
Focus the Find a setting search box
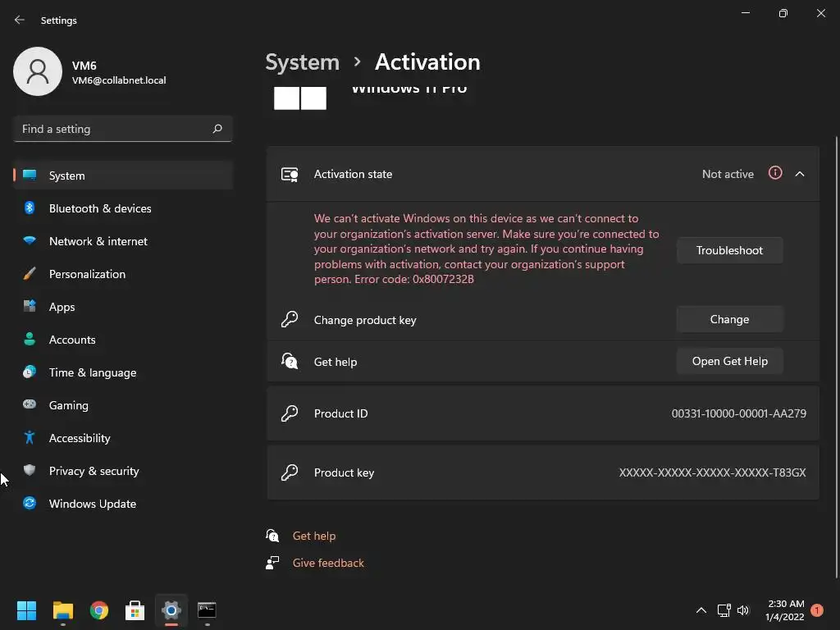coord(123,129)
